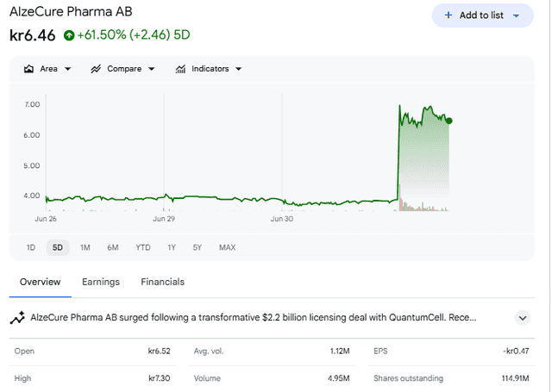Click the Avg. vol. label
The width and height of the screenshot is (552, 392).
[x=209, y=351]
